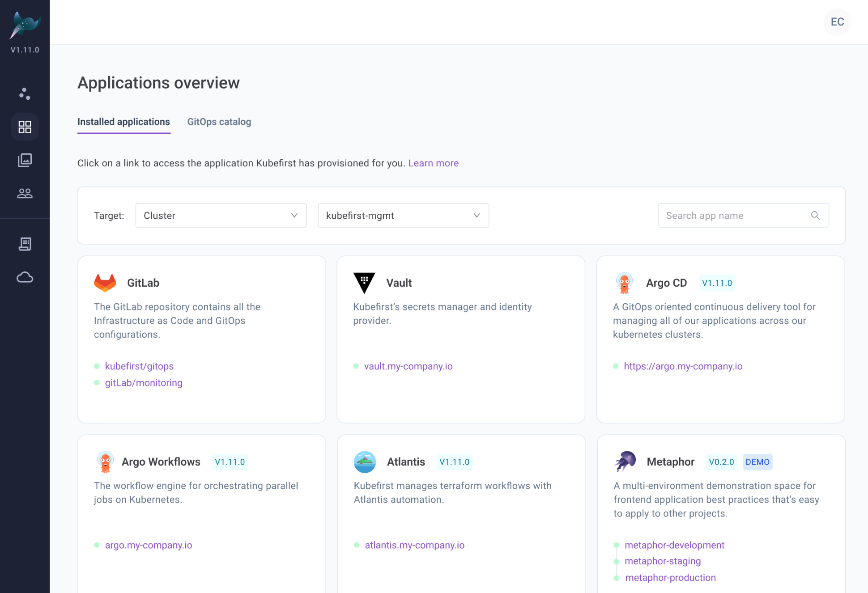Open the kubefirst/gitops repository link

(x=139, y=366)
